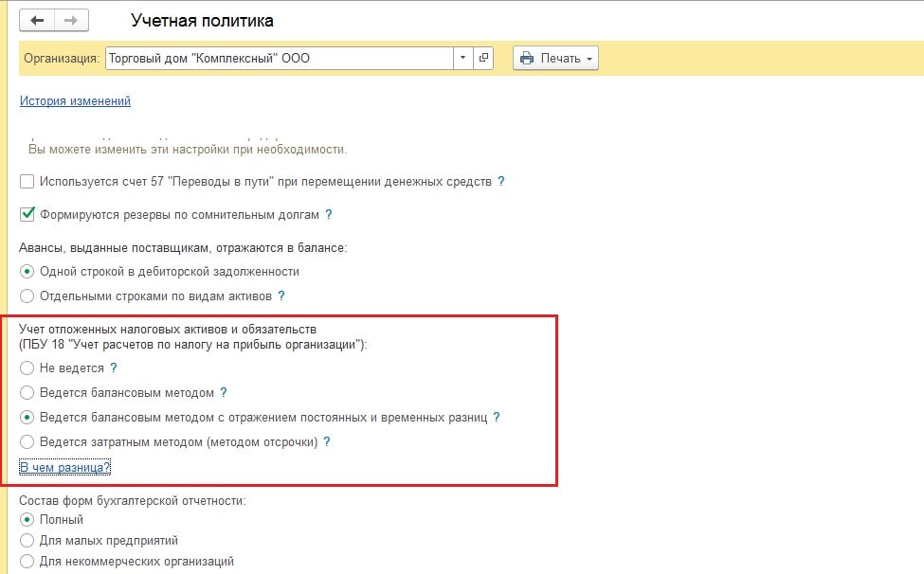Image resolution: width=924 pixels, height=574 pixels.
Task: Open the 'Печать' dropdown button
Action: click(x=555, y=58)
